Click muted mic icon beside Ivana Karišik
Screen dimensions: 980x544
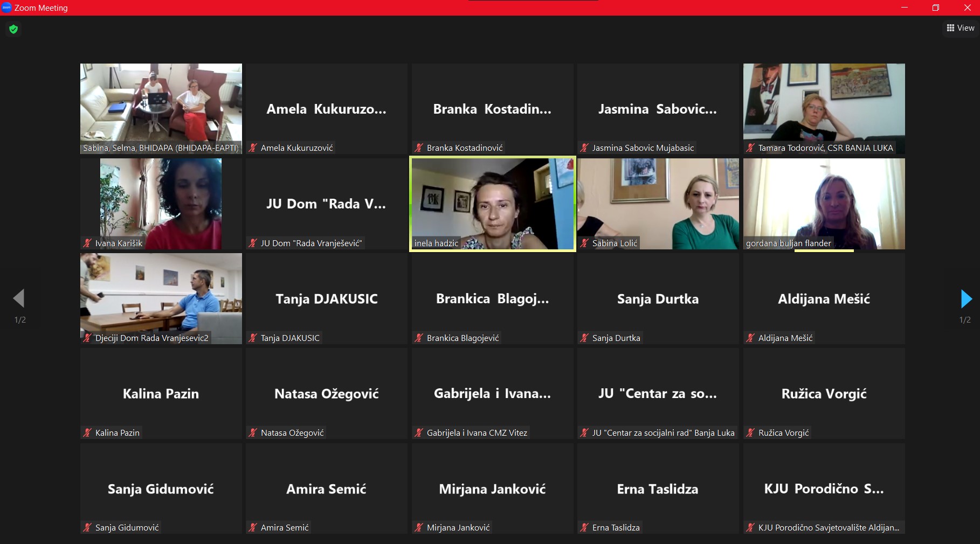coord(87,243)
